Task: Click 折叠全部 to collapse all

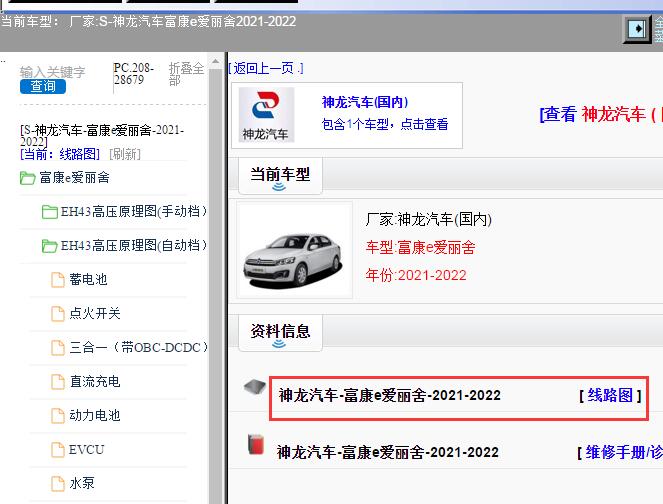Action: click(186, 74)
